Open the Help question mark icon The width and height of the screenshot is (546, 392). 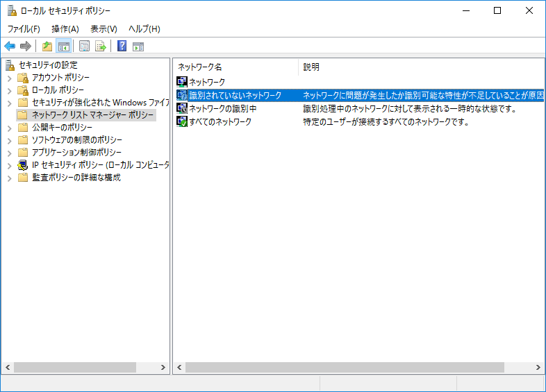tap(122, 46)
